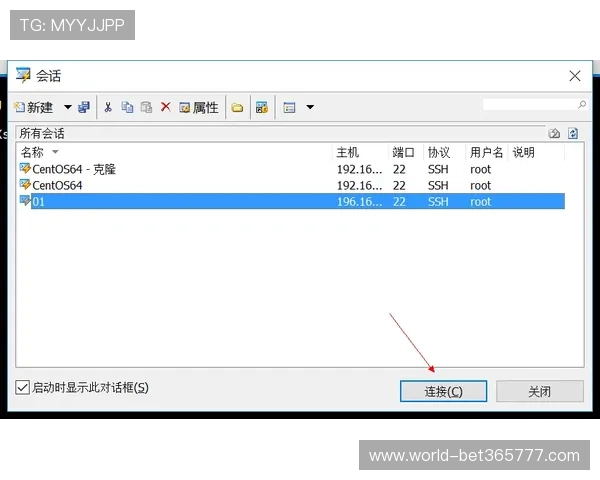Click the session icon of CentOS64 - 克隆

[25, 168]
